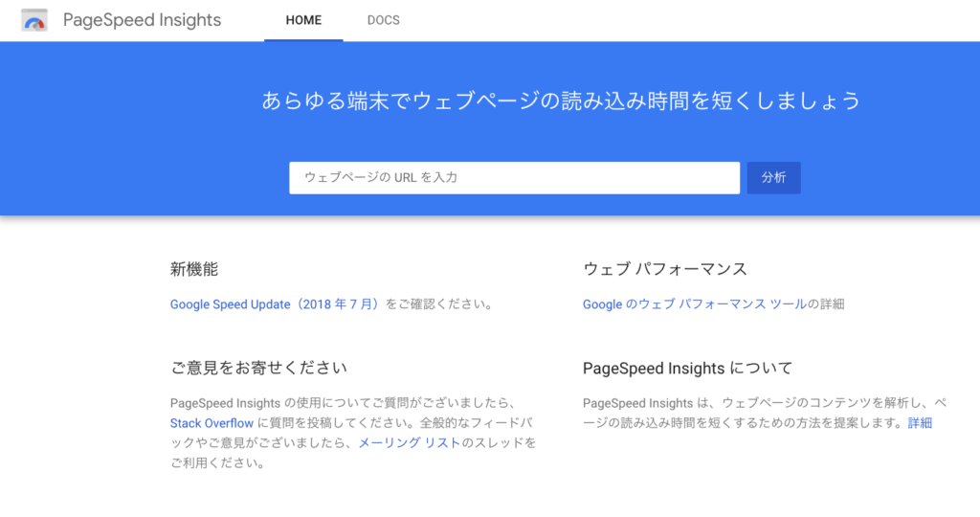Open Google のウェブ パフォーマンス ツール link
Viewport: 980px width, 517px height.
point(695,304)
